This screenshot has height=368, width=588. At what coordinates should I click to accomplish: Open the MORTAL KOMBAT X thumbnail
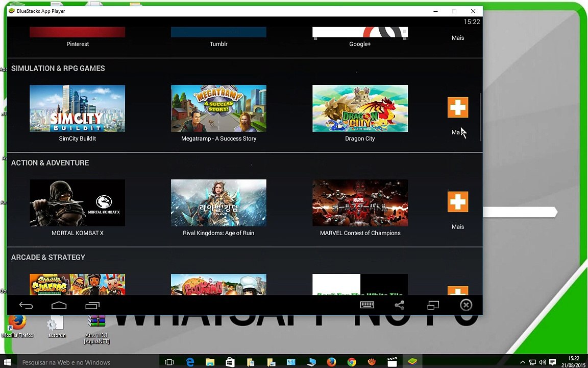[x=77, y=203]
